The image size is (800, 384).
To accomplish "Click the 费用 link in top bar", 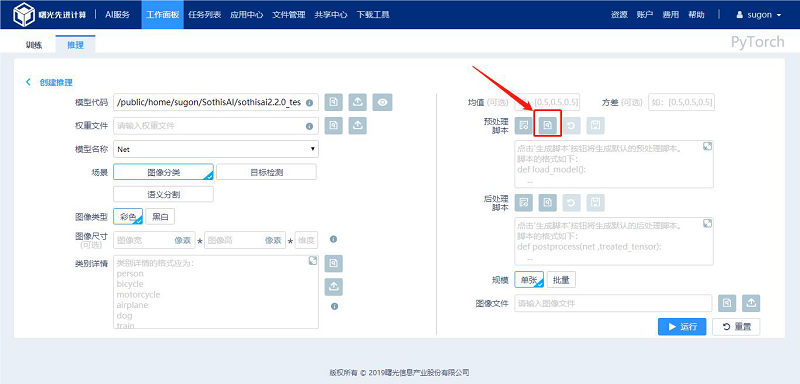I will 670,15.
